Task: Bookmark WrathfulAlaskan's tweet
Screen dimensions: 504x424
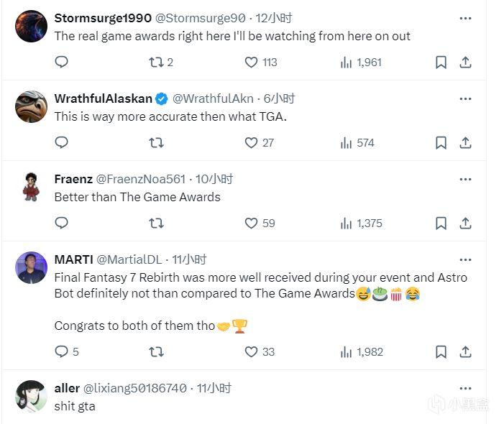Action: [441, 143]
